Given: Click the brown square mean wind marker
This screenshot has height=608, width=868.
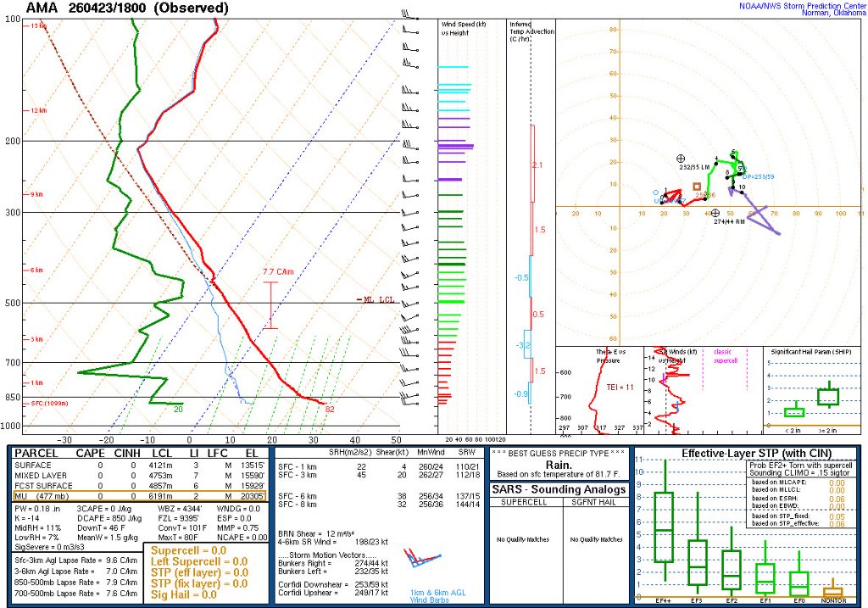Looking at the screenshot, I should [697, 187].
